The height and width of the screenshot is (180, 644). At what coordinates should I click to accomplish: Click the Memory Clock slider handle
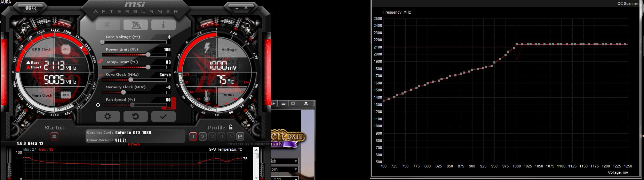(123, 92)
